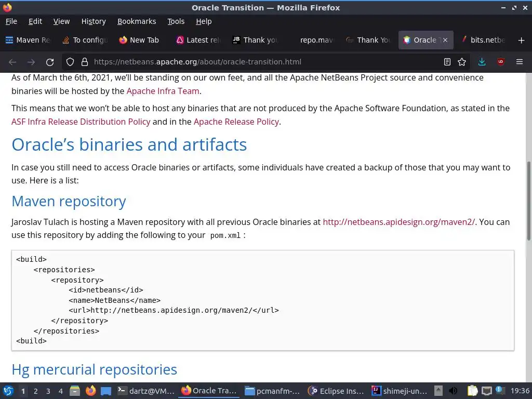
Task: Switch to workspace 4
Action: (x=61, y=391)
